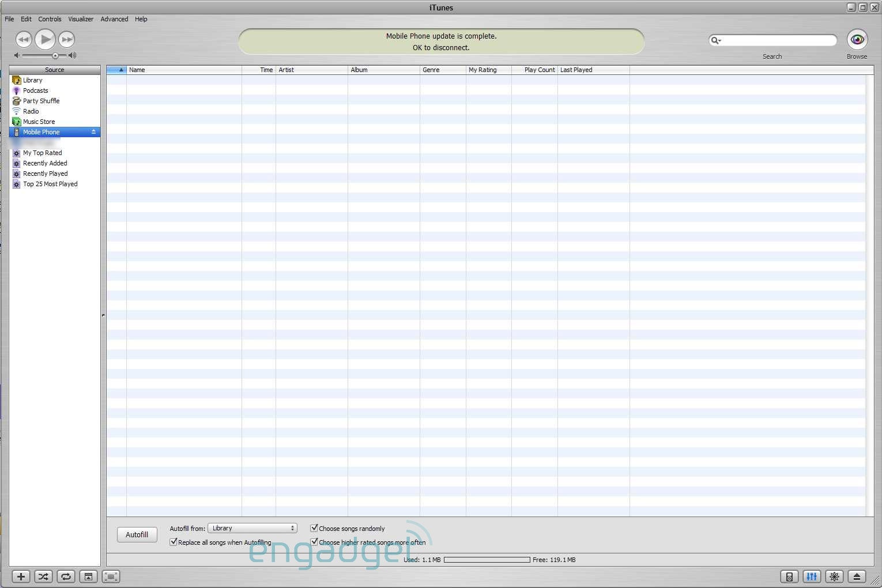Eject the Mobile Phone using its eject icon
The width and height of the screenshot is (882, 588).
pyautogui.click(x=93, y=132)
